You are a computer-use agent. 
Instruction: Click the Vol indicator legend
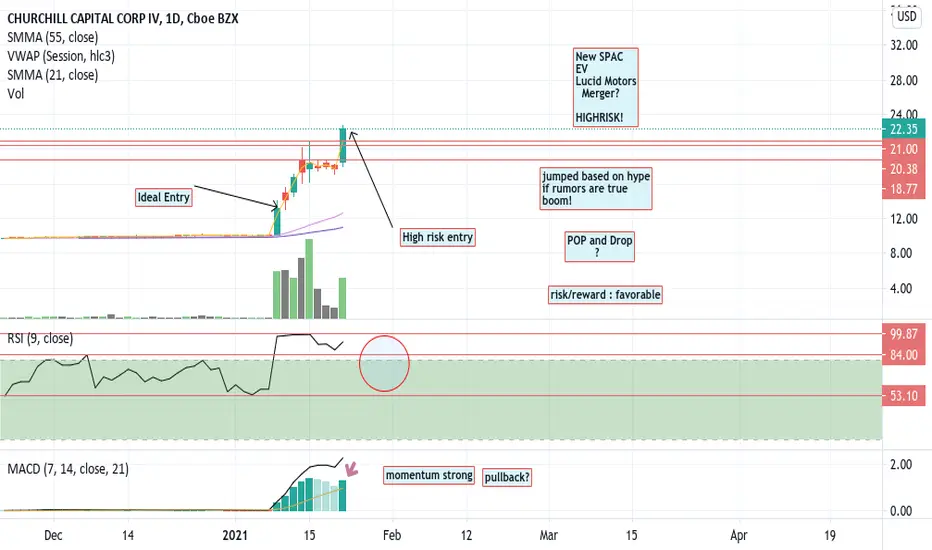coord(15,93)
